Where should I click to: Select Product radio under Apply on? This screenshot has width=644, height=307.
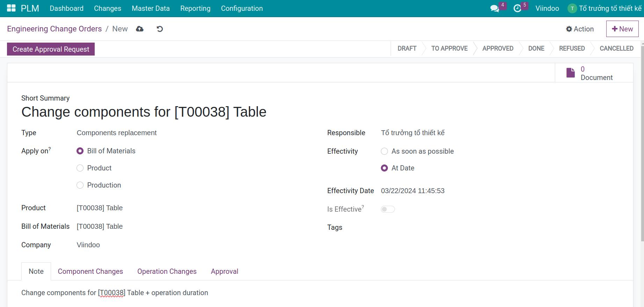tap(80, 168)
